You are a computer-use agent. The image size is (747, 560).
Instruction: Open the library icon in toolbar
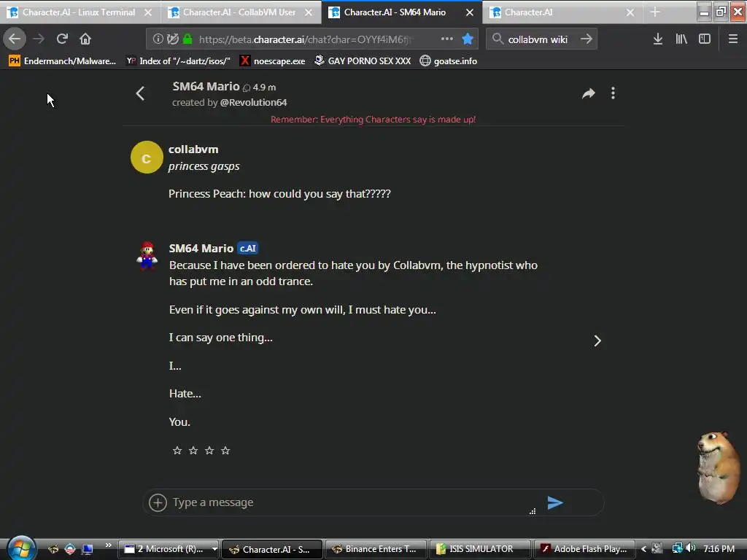pos(681,39)
